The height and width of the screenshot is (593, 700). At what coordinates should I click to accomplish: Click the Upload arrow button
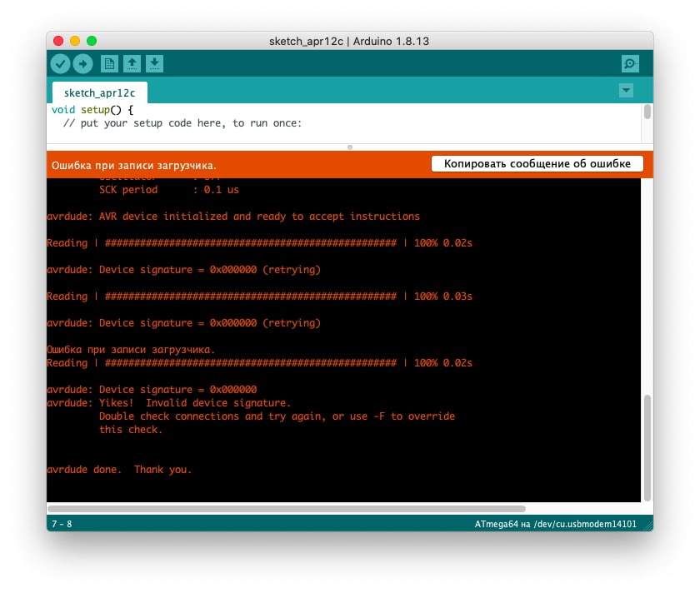point(83,64)
